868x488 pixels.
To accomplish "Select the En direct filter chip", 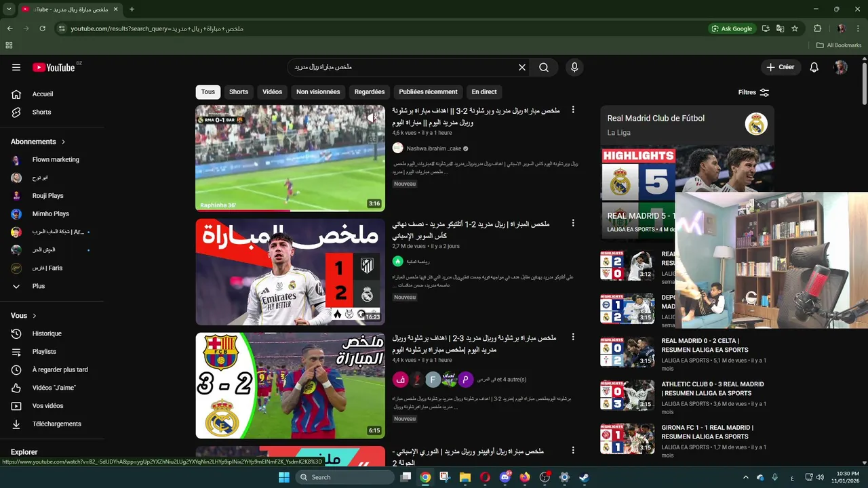I will (484, 91).
